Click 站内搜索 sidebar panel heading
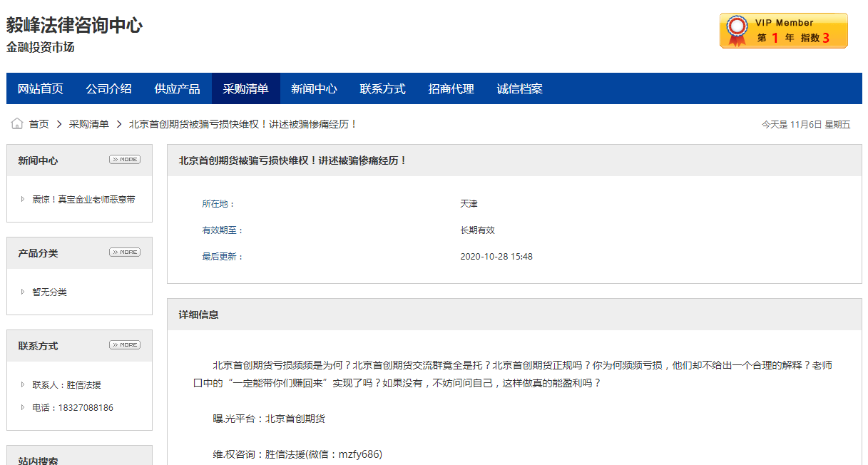Screen dimensions: 868x465 (x=38, y=461)
